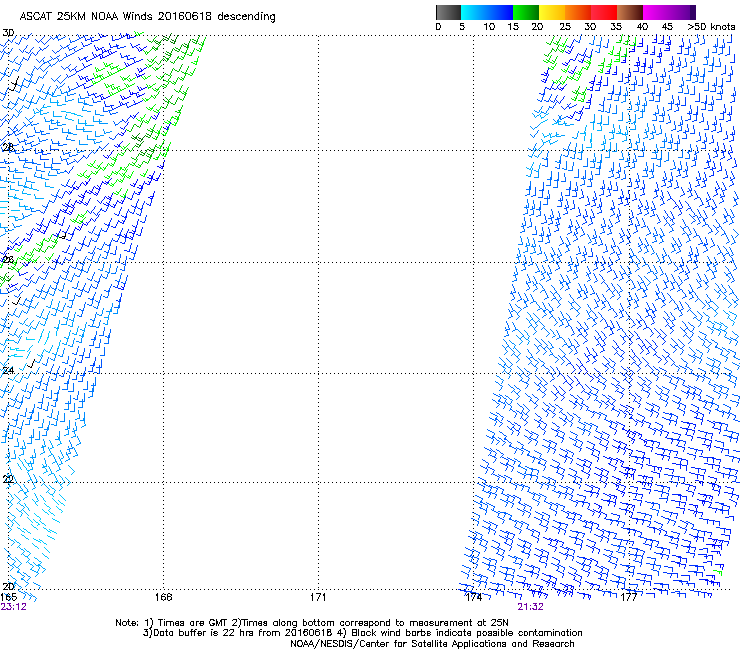Click the cyan-blue 5-15 knots legend segment

click(x=487, y=12)
